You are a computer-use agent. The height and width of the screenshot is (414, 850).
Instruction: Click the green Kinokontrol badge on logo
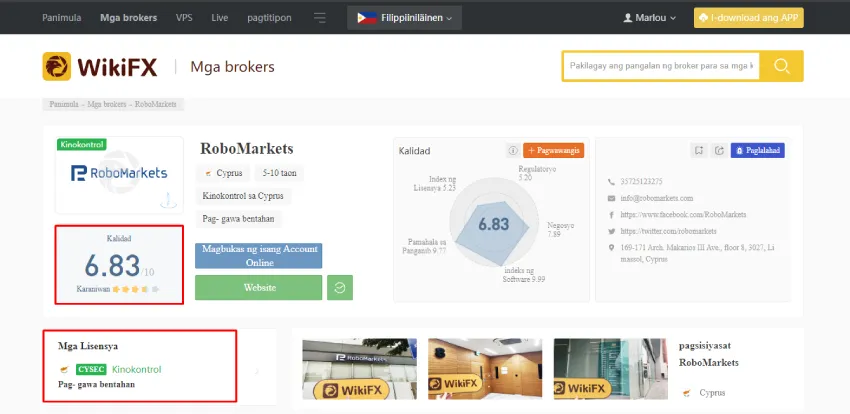(81, 145)
